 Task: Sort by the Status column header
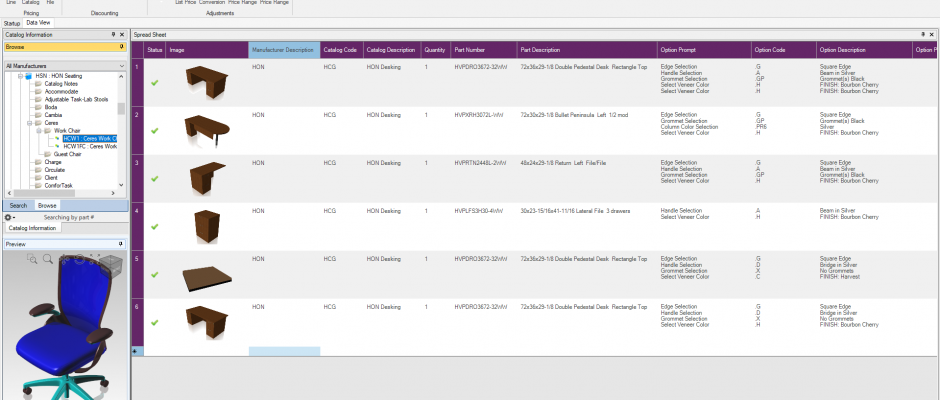[x=155, y=50]
